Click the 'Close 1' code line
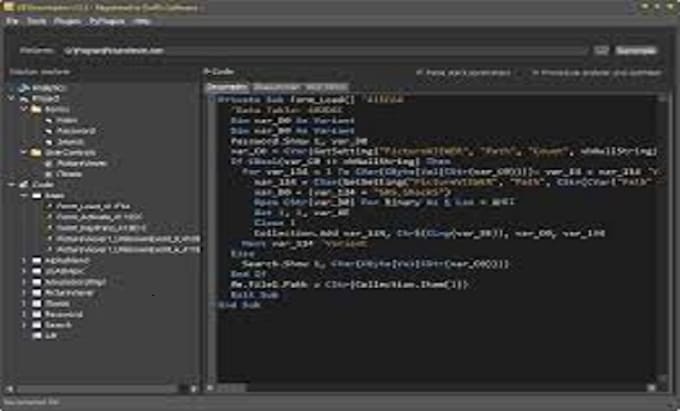Viewport: 680px width, 411px height. click(274, 223)
